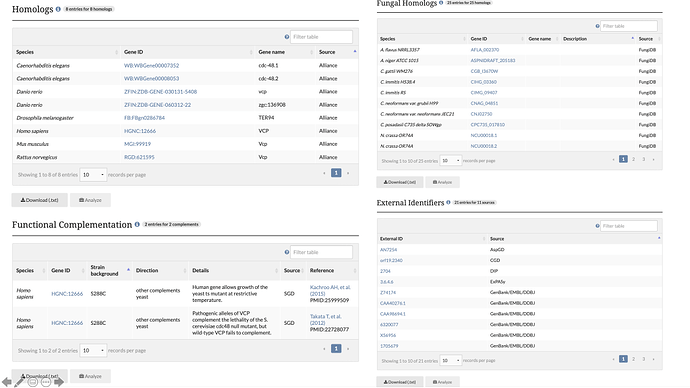Sort Fungal Homologs by Species column
This screenshot has height=388, width=690.
(x=422, y=39)
